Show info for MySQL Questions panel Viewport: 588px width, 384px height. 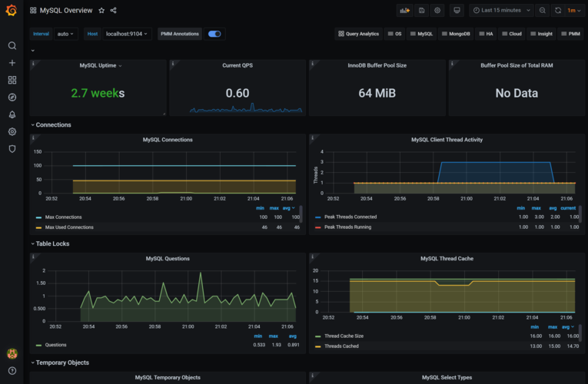coord(33,257)
